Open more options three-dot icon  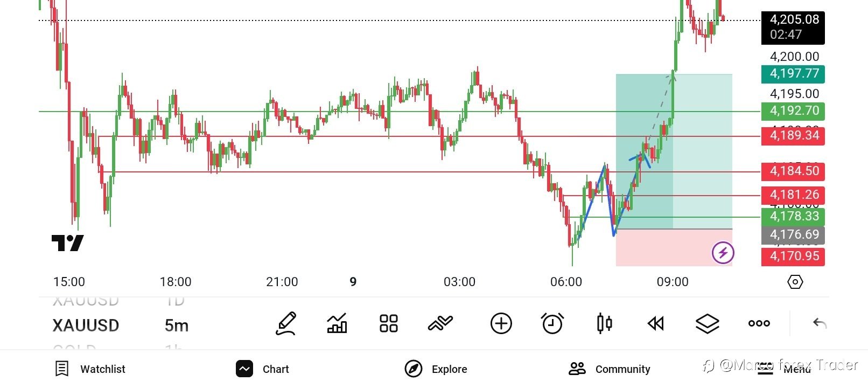click(759, 323)
